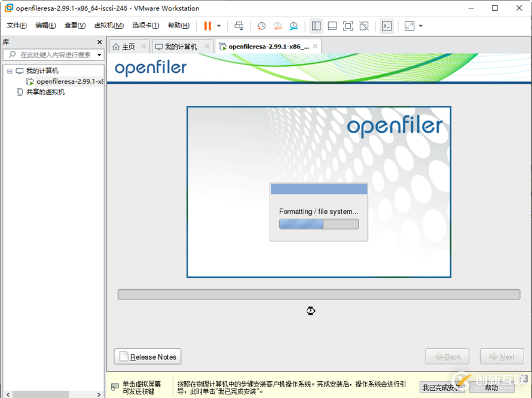Click the pause virtual machine icon
532x398 pixels.
click(x=207, y=26)
